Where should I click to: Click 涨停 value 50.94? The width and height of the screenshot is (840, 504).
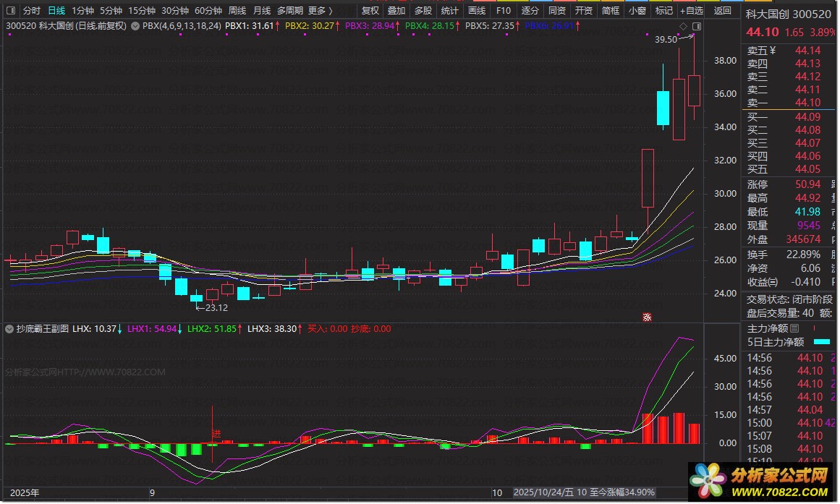coord(808,184)
